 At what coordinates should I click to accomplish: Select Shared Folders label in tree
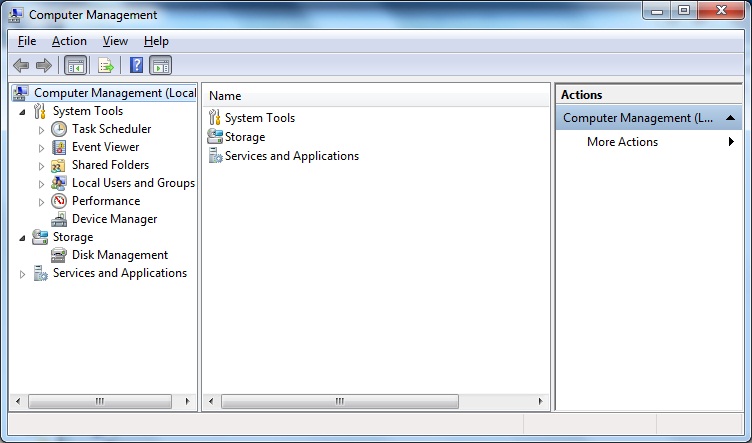click(110, 165)
